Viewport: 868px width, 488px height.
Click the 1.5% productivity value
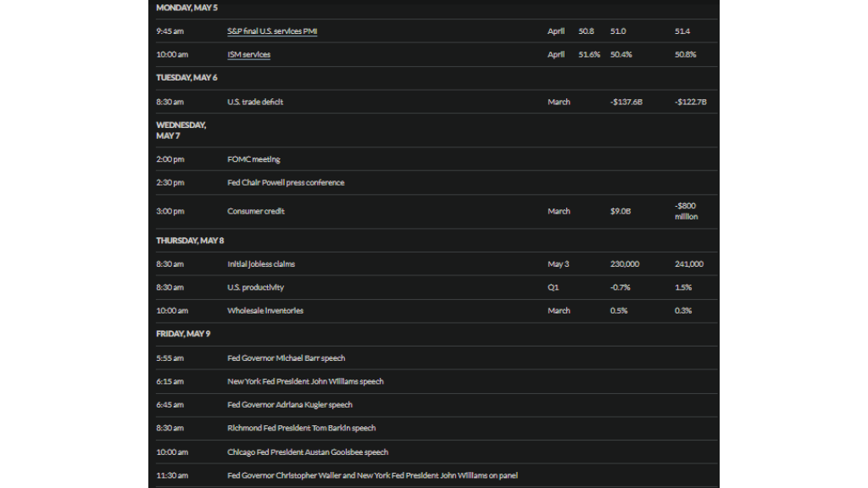coord(683,287)
